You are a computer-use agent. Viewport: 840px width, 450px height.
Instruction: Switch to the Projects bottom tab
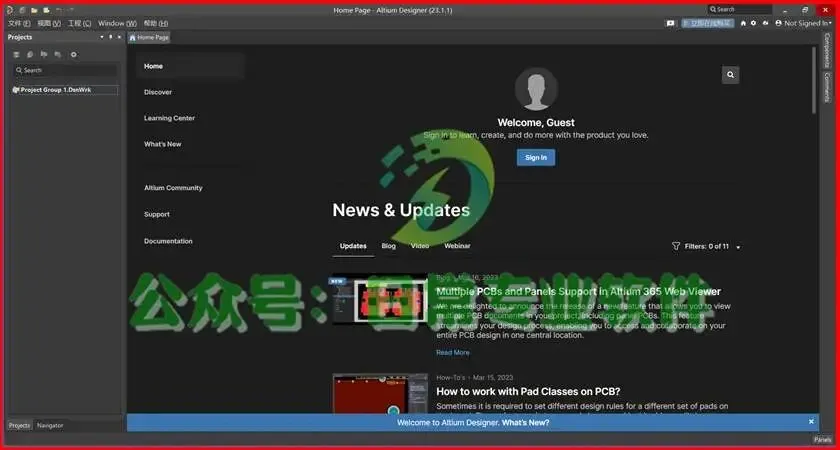(x=19, y=425)
